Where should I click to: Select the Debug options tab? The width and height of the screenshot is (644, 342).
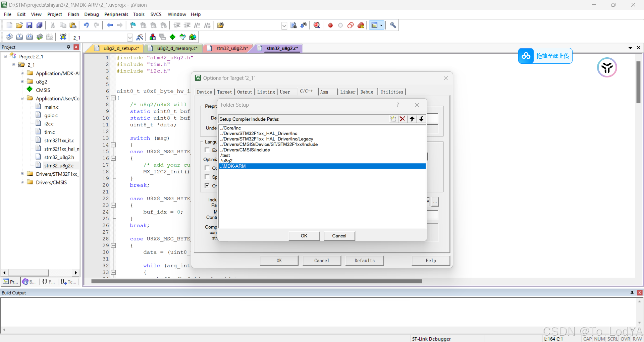tap(367, 92)
